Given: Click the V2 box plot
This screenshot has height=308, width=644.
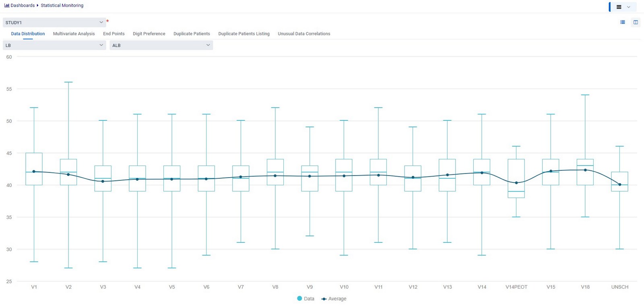Looking at the screenshot, I should pos(68,172).
